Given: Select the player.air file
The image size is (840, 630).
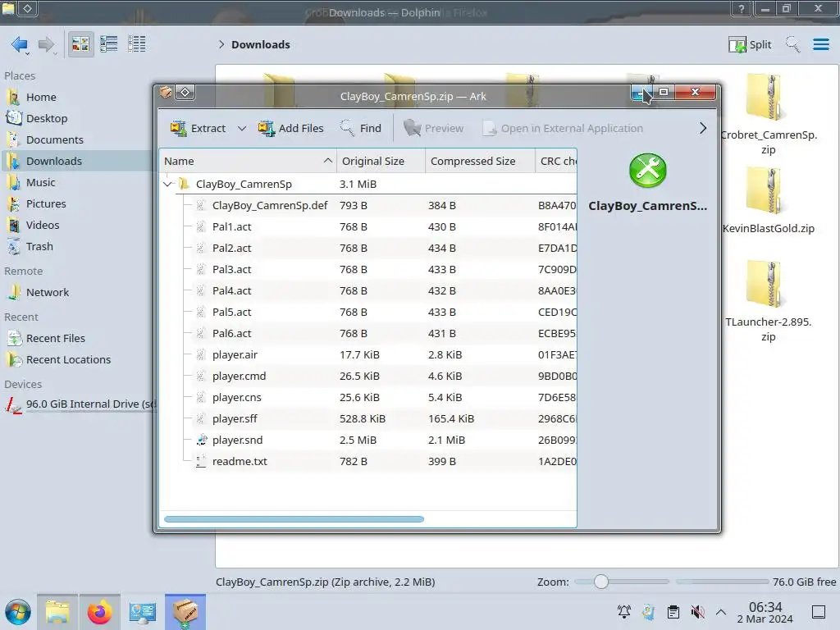Looking at the screenshot, I should point(367,355).
